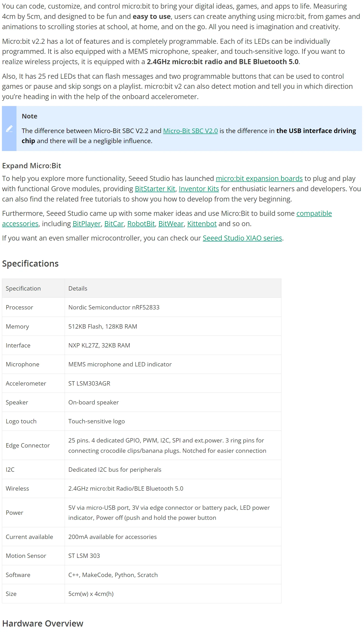The height and width of the screenshot is (633, 364).
Task: Visit the Inventor Kits link
Action: (198, 189)
